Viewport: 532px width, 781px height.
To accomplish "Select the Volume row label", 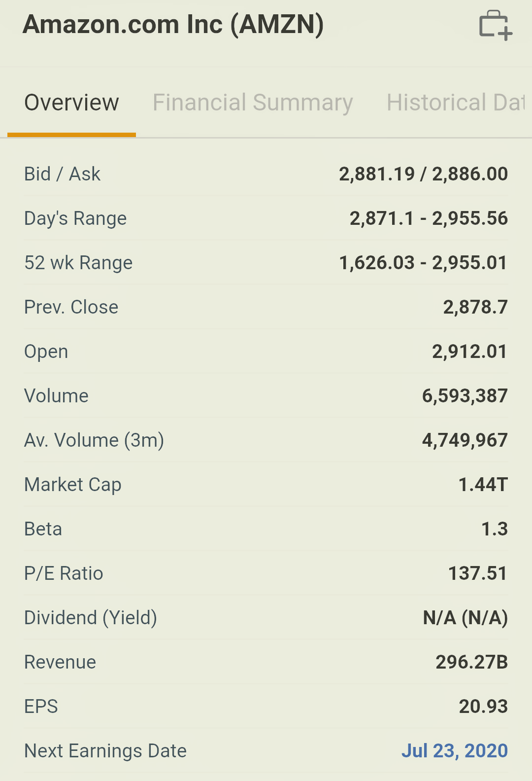I will point(57,396).
